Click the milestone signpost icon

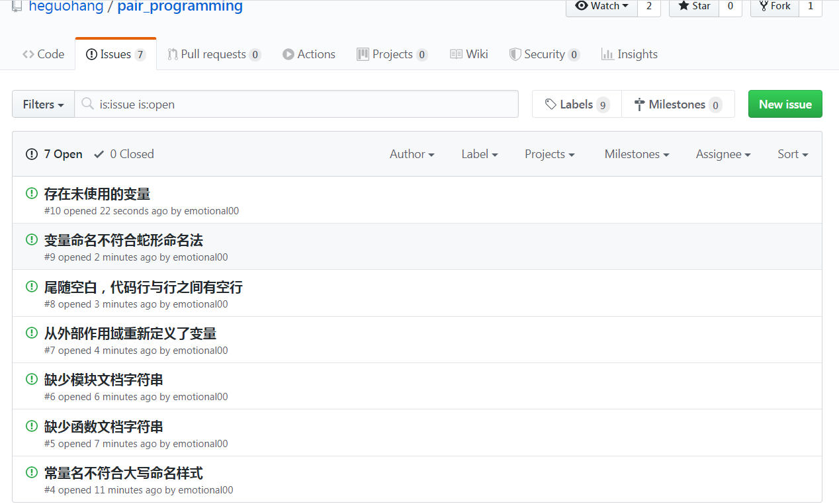[639, 104]
